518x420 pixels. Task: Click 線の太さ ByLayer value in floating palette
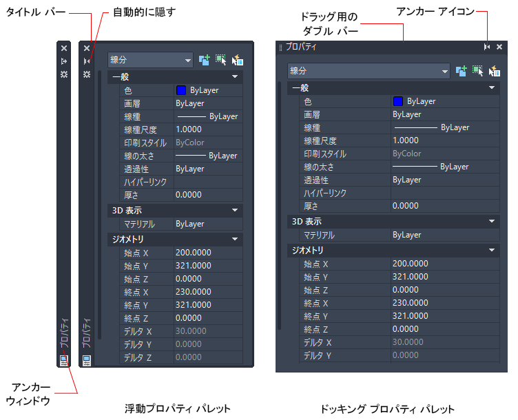pos(209,156)
